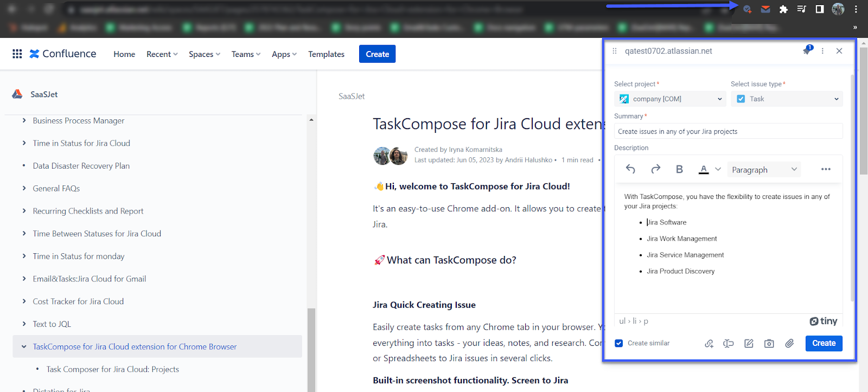Image resolution: width=868 pixels, height=392 pixels.
Task: Open the Paragraph format dropdown
Action: click(x=763, y=170)
